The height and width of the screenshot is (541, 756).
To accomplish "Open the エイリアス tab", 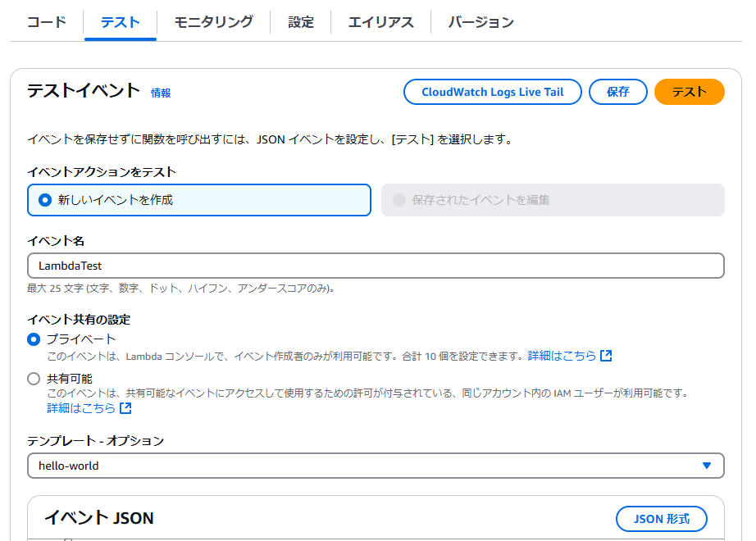I will (x=381, y=22).
